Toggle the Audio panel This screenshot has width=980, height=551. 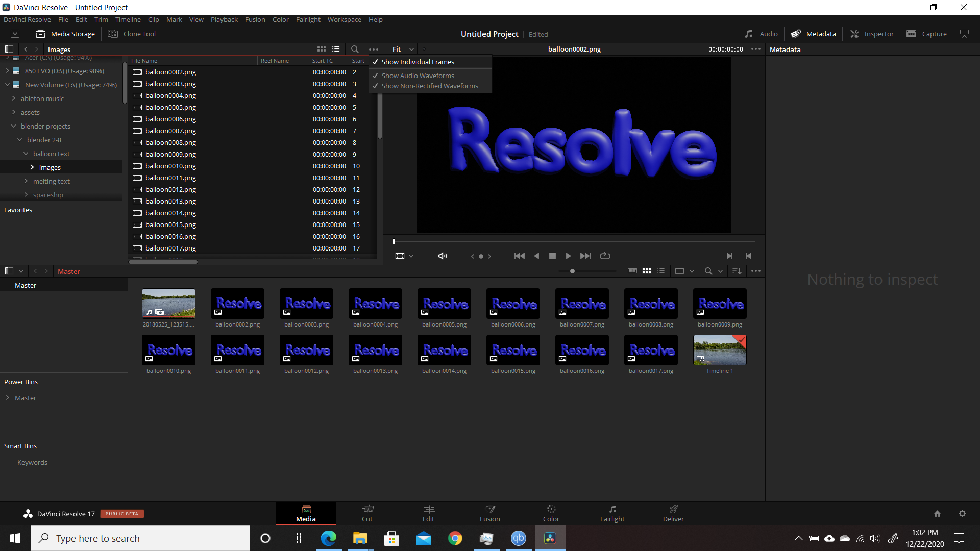point(761,34)
